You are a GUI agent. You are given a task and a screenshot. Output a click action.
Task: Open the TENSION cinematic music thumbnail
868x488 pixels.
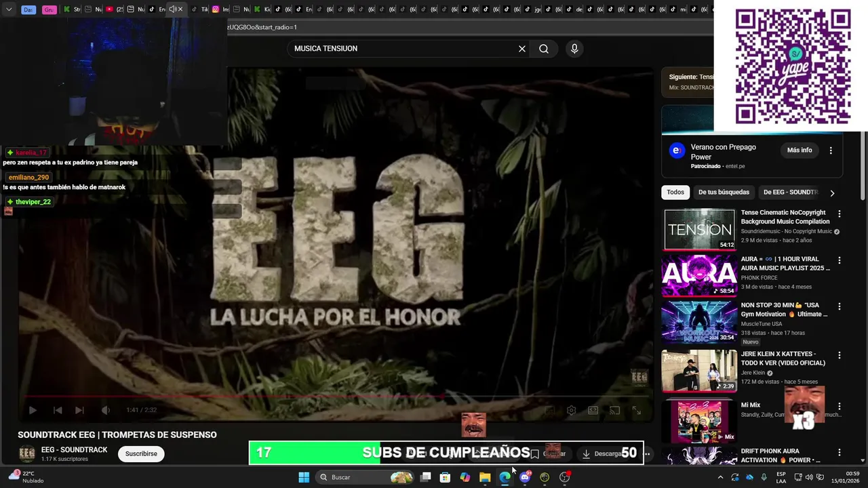click(x=699, y=229)
